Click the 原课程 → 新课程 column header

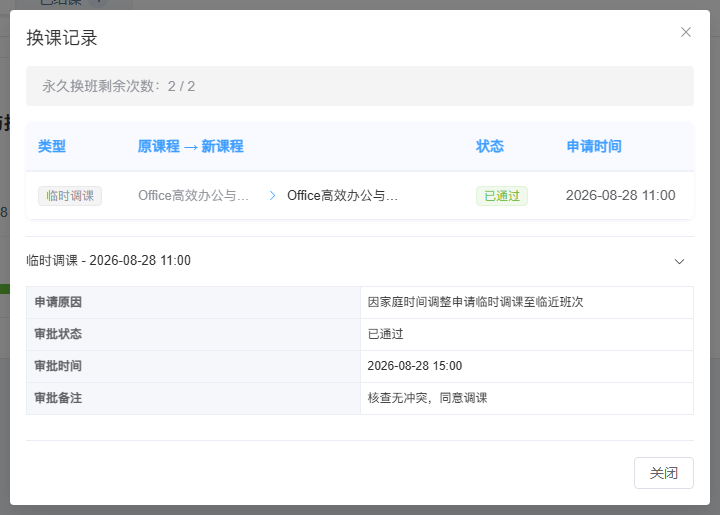click(191, 146)
